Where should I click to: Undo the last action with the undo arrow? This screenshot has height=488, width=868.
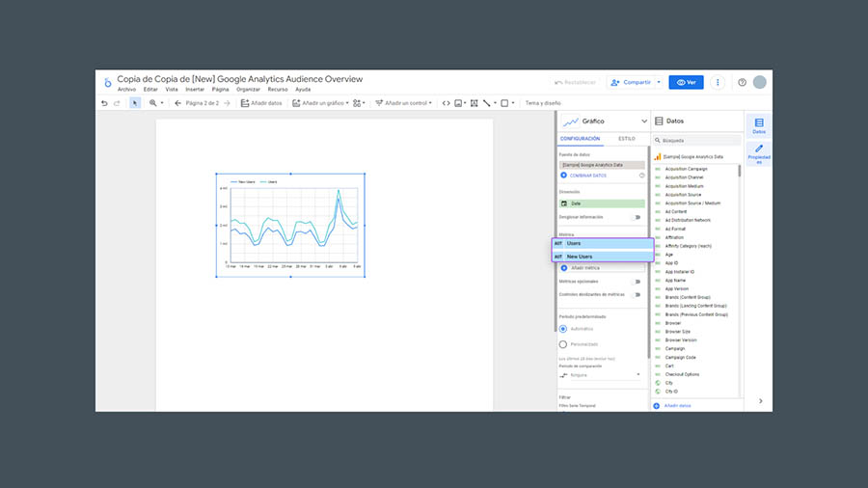point(104,103)
